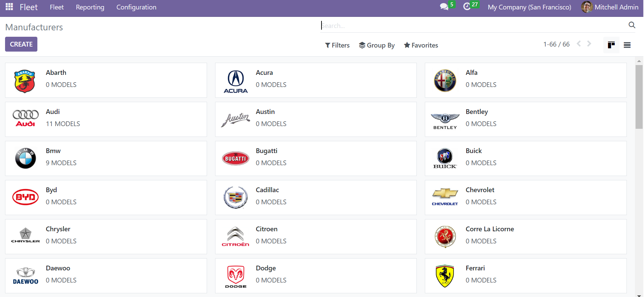
Task: Expand the Group By dropdown
Action: coord(377,45)
